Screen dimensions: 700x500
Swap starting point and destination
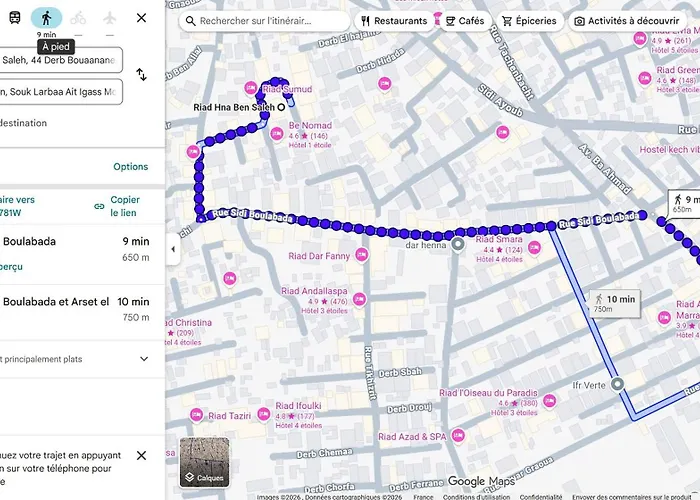[141, 75]
